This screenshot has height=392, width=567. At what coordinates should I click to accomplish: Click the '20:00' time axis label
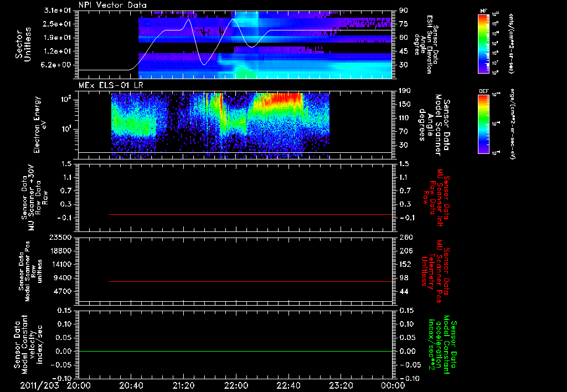(x=79, y=385)
